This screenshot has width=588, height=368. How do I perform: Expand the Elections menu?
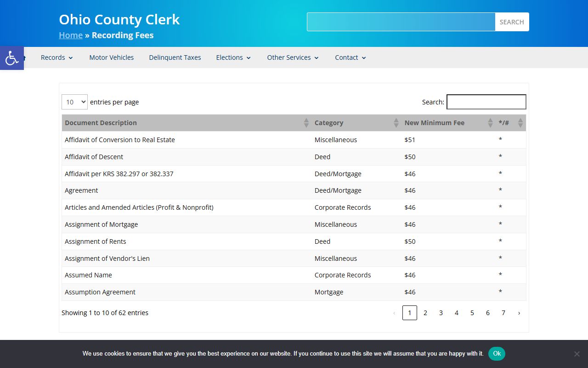[x=234, y=57]
